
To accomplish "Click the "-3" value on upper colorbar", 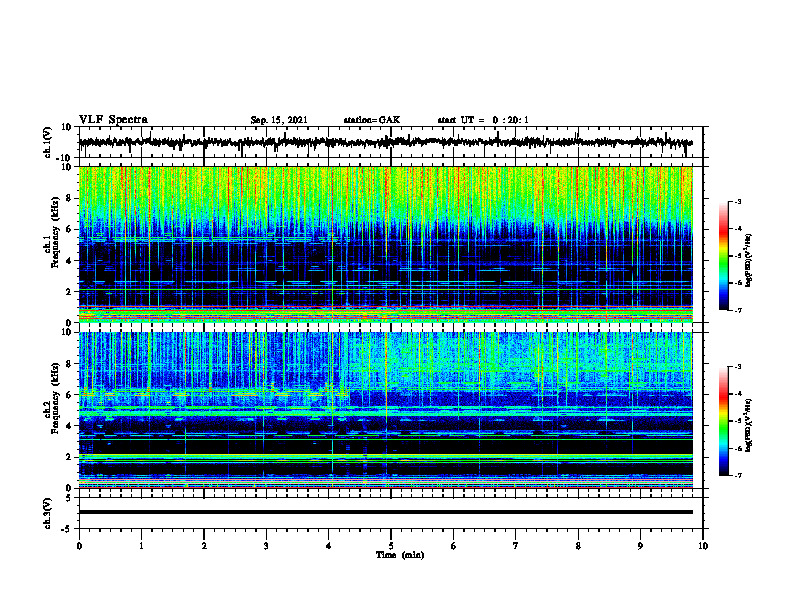I will pos(737,201).
